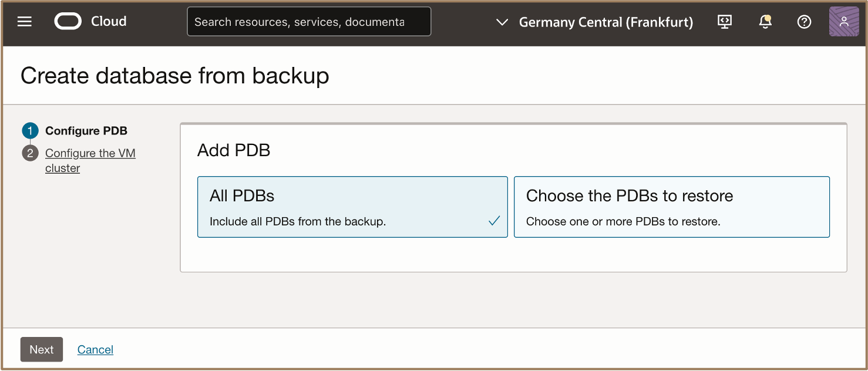Click the step 1 Configure PDB circle
868x371 pixels.
pyautogui.click(x=30, y=130)
